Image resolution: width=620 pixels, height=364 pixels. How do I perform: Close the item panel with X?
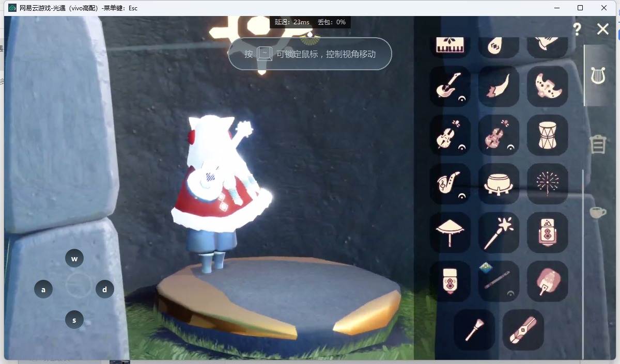tap(602, 29)
